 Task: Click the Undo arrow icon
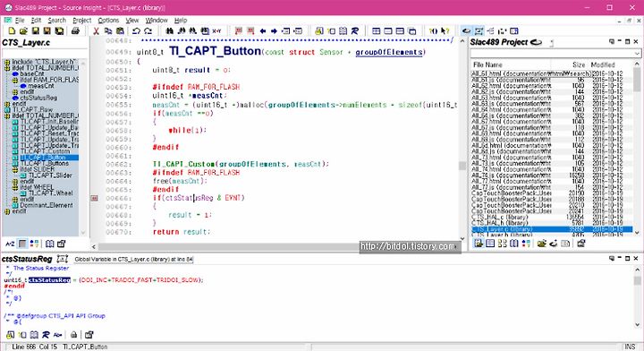pos(136,30)
